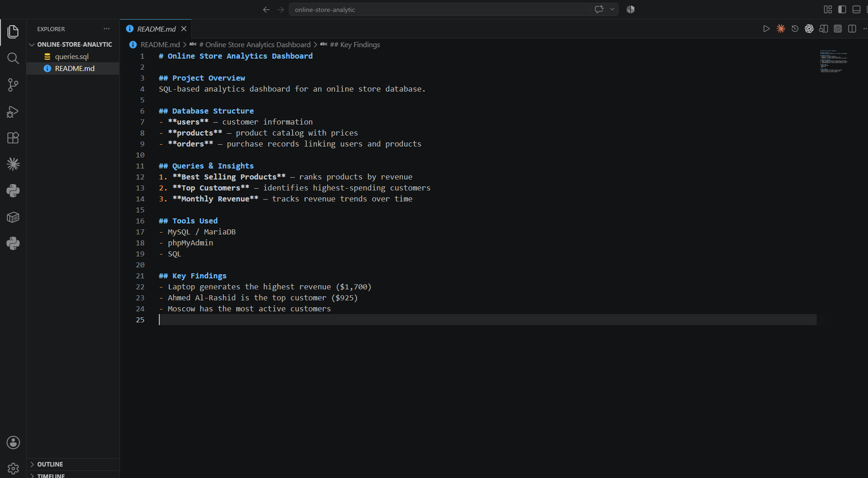Click the '## Project Overview' heading
The height and width of the screenshot is (478, 868).
click(202, 78)
